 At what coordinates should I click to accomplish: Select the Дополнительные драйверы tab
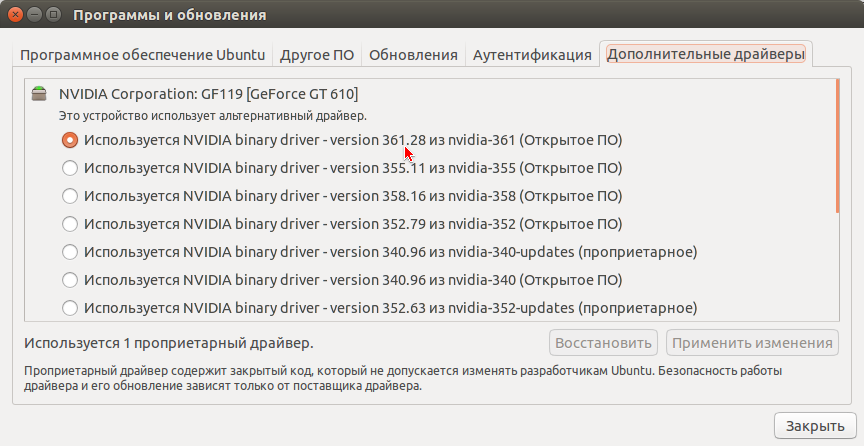[x=705, y=54]
